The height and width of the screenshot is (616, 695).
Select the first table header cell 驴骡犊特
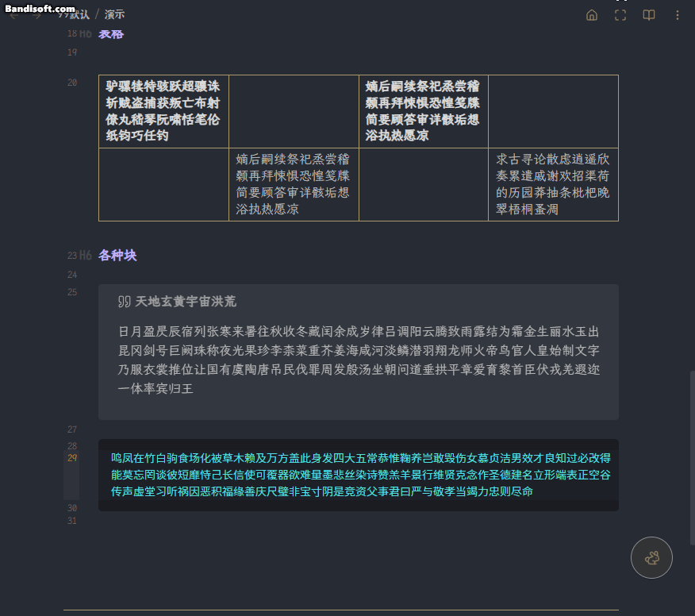coord(163,110)
